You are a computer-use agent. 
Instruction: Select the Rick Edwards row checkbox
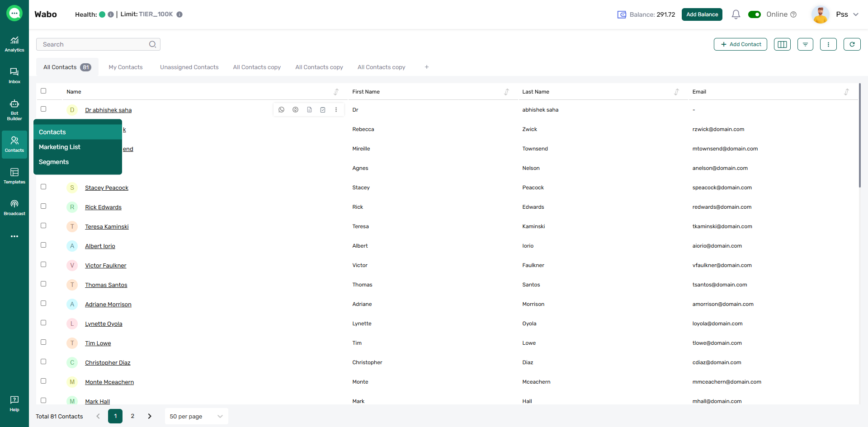click(x=43, y=206)
